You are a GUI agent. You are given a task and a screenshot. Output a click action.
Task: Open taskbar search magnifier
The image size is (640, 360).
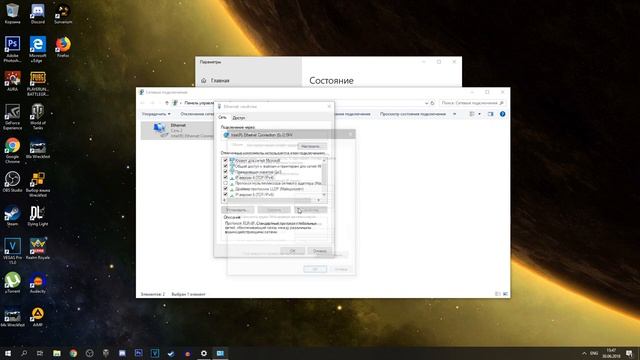tap(24, 353)
